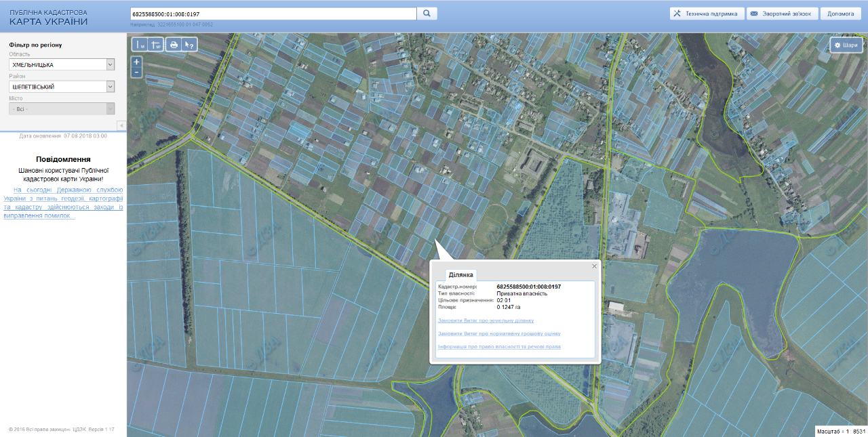Click the purpose code 02.01 value
Viewport: 868px width, 437px height.
(503, 300)
